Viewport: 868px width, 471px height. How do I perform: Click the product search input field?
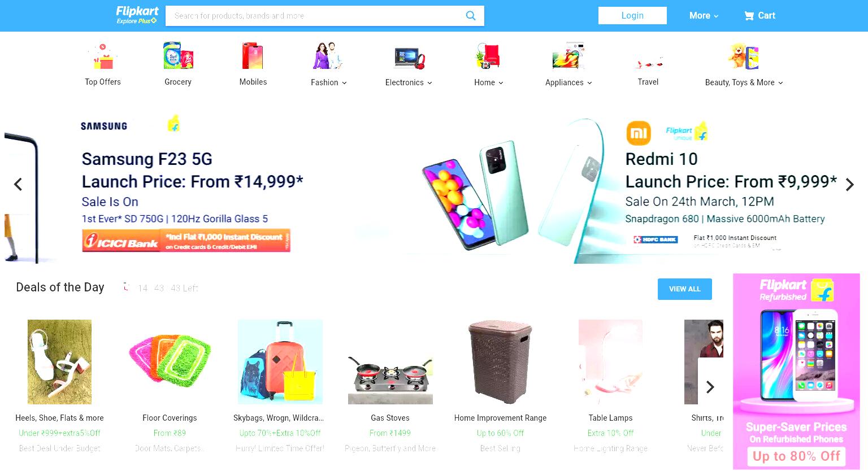[x=316, y=16]
